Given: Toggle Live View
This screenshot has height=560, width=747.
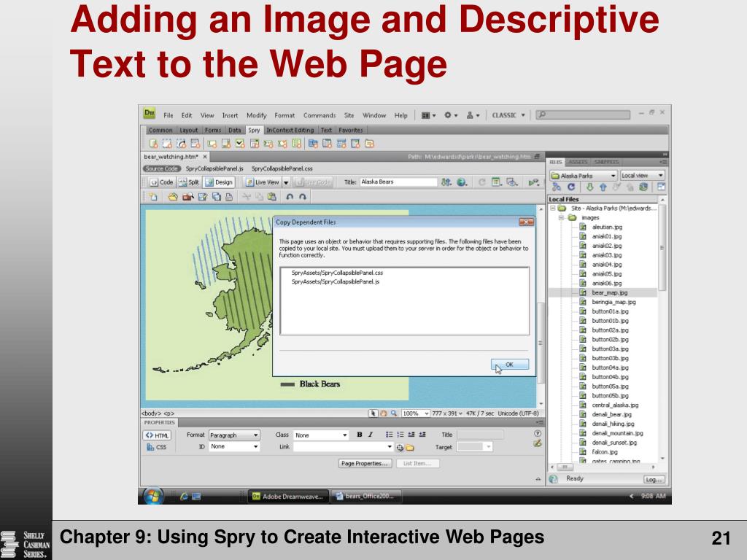Looking at the screenshot, I should 262,182.
